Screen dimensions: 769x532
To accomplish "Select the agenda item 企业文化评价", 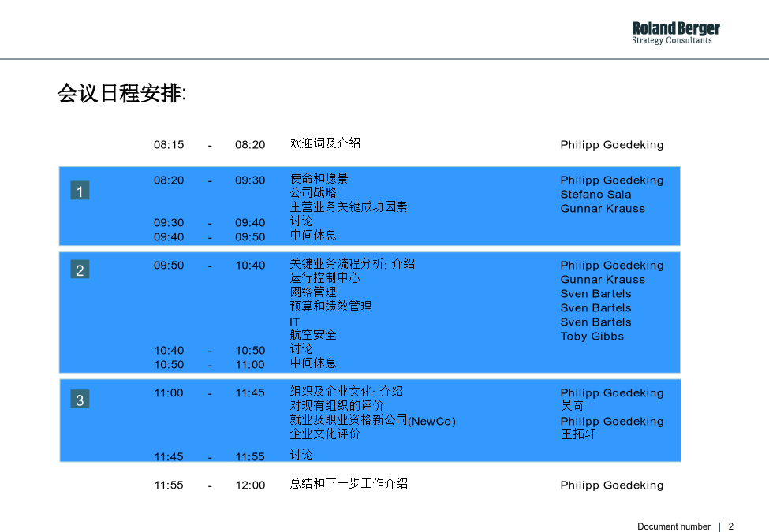I will 325,434.
